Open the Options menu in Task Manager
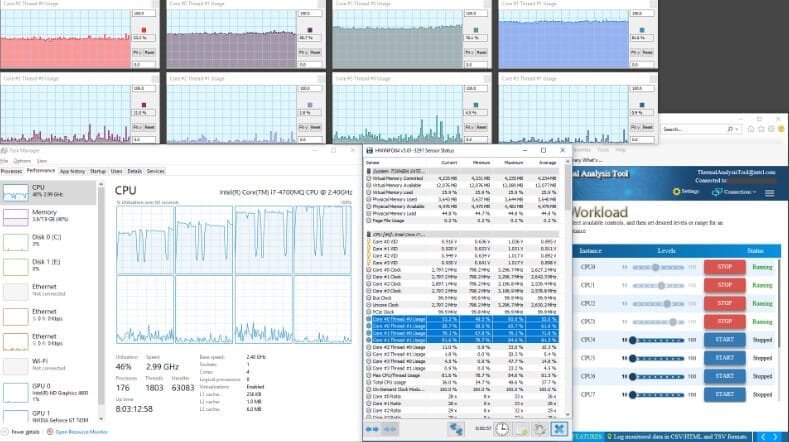This screenshot has height=442, width=789. 25,160
